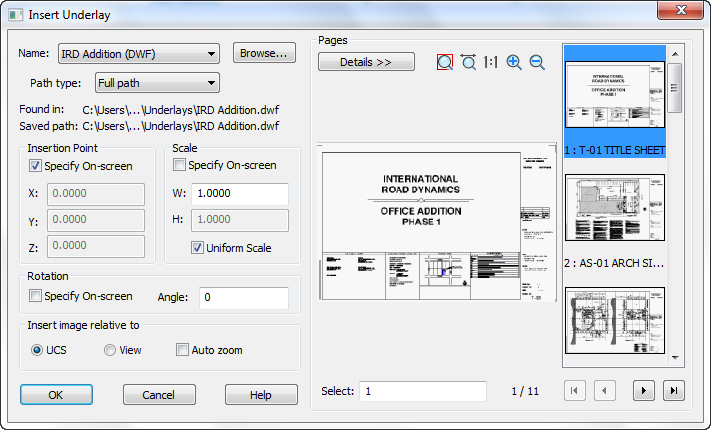Screen dimensions: 711x430
Task: Select the View radio button
Action: click(x=110, y=350)
